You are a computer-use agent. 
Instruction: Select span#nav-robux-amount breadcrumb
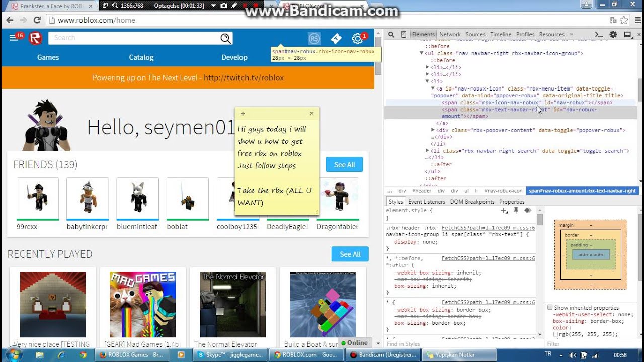(582, 191)
